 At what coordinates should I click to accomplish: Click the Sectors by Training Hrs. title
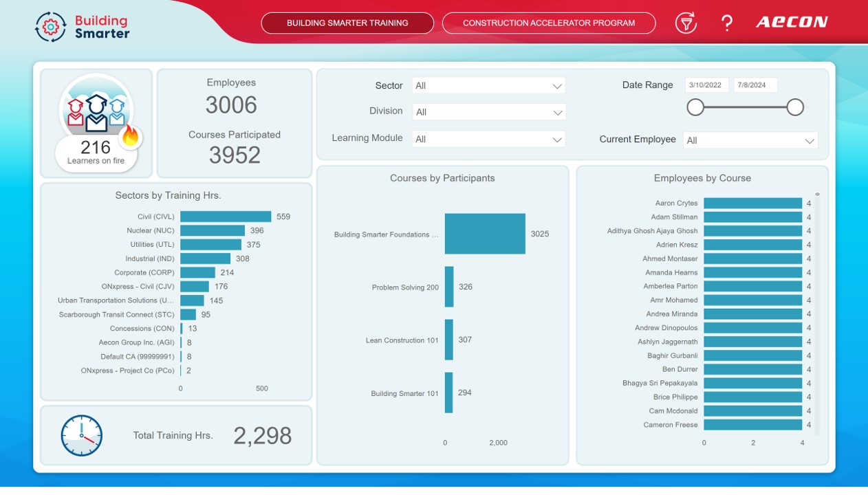[x=169, y=195]
